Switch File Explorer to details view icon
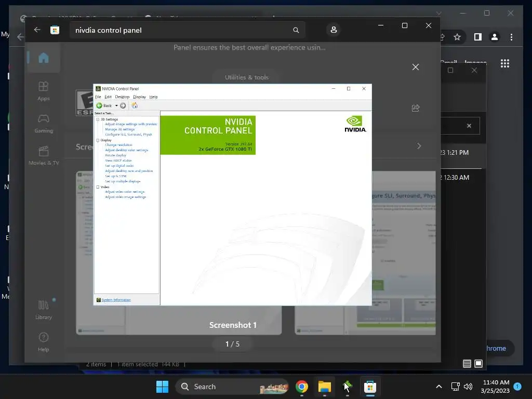Image resolution: width=532 pixels, height=399 pixels. tap(467, 364)
